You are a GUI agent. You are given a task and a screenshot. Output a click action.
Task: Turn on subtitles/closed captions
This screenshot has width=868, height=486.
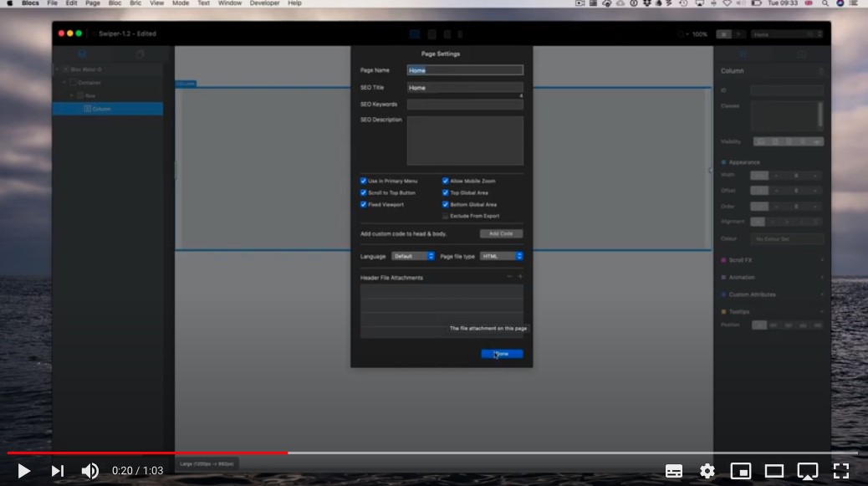(x=674, y=471)
